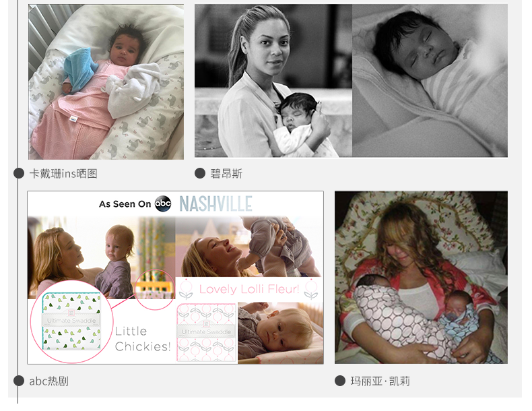Click the bullet dot beside 玛丽亚·凯莉
The image size is (532, 411).
[x=339, y=381]
